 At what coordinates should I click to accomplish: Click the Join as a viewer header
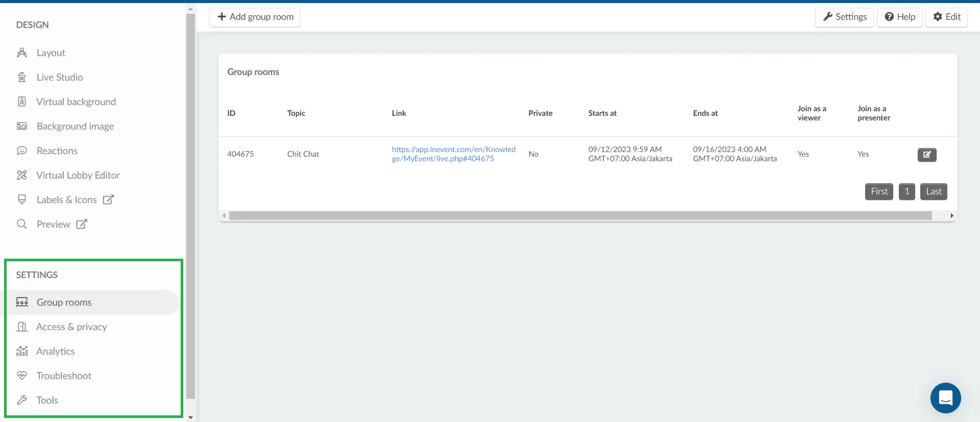coord(812,113)
